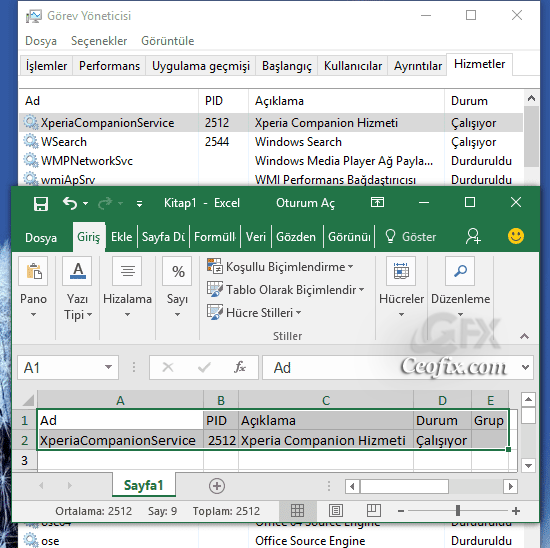Click the smiley feedback icon
Image resolution: width=550 pixels, height=548 pixels.
516,236
